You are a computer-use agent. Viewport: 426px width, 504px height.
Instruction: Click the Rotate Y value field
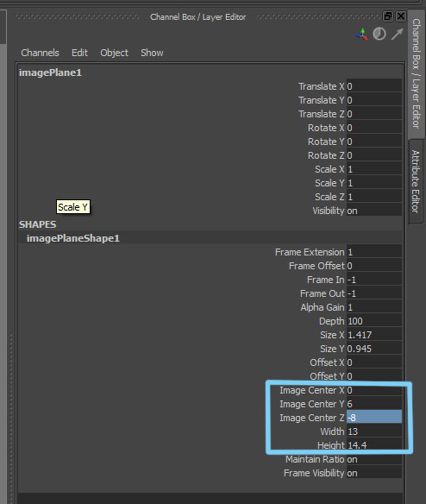click(x=374, y=142)
